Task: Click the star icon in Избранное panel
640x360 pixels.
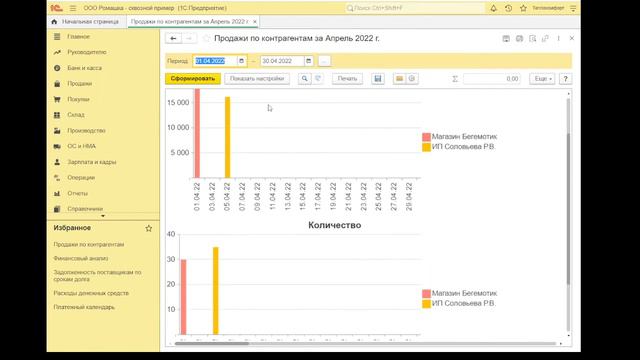Action: 149,229
